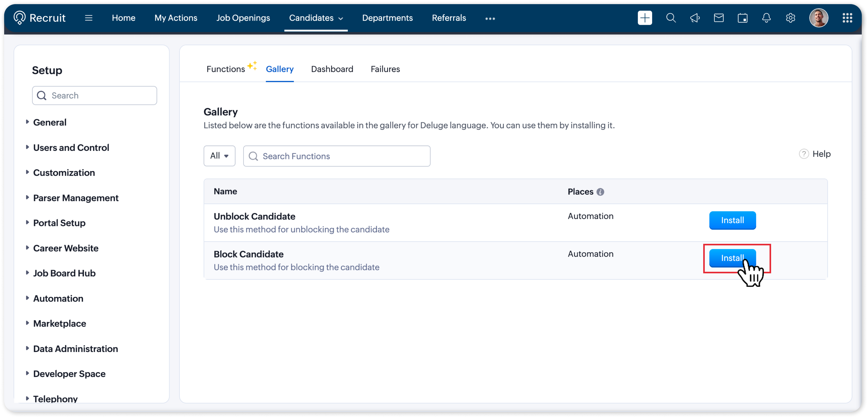Open the mail envelope icon
The width and height of the screenshot is (868, 418).
click(719, 18)
